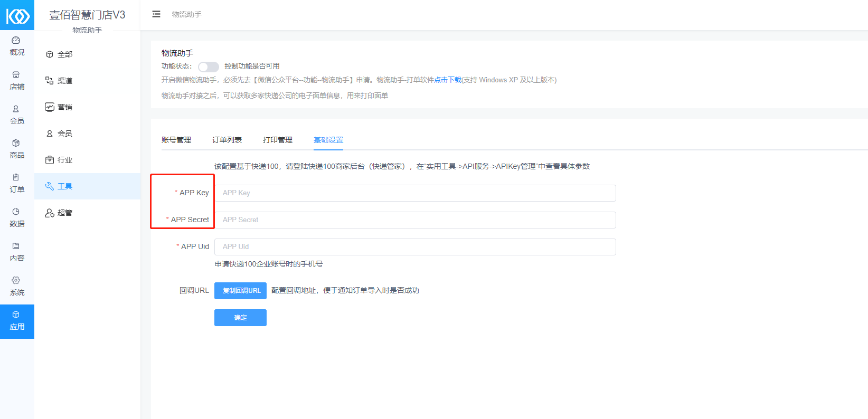Open the 商品 products section

(x=17, y=149)
